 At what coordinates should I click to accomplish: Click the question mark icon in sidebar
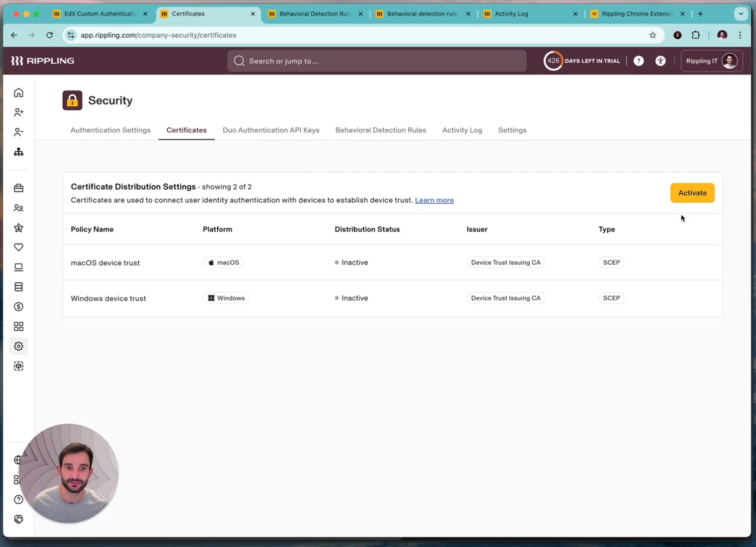pyautogui.click(x=18, y=500)
